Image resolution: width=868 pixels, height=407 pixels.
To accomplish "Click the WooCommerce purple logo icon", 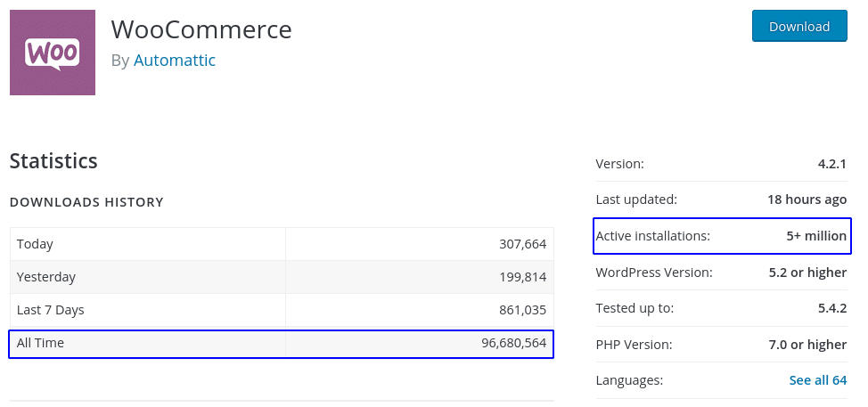I will point(53,53).
